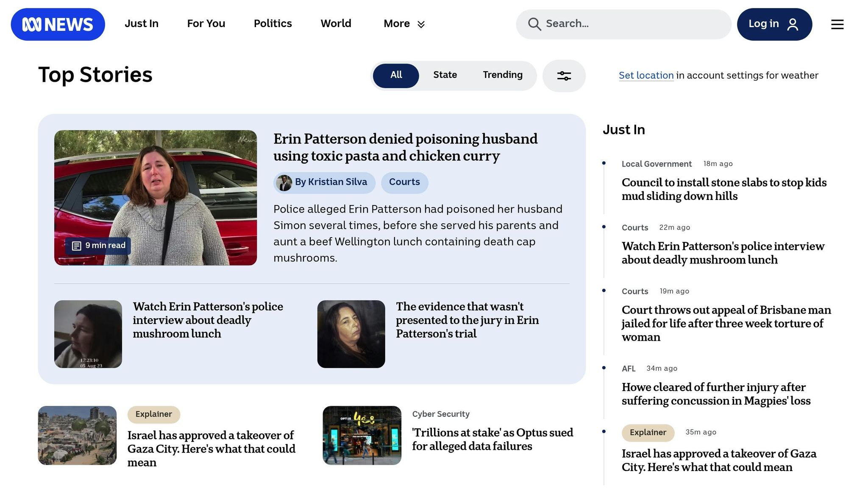This screenshot has height=488, width=868.
Task: Click the Log in button
Action: point(774,24)
